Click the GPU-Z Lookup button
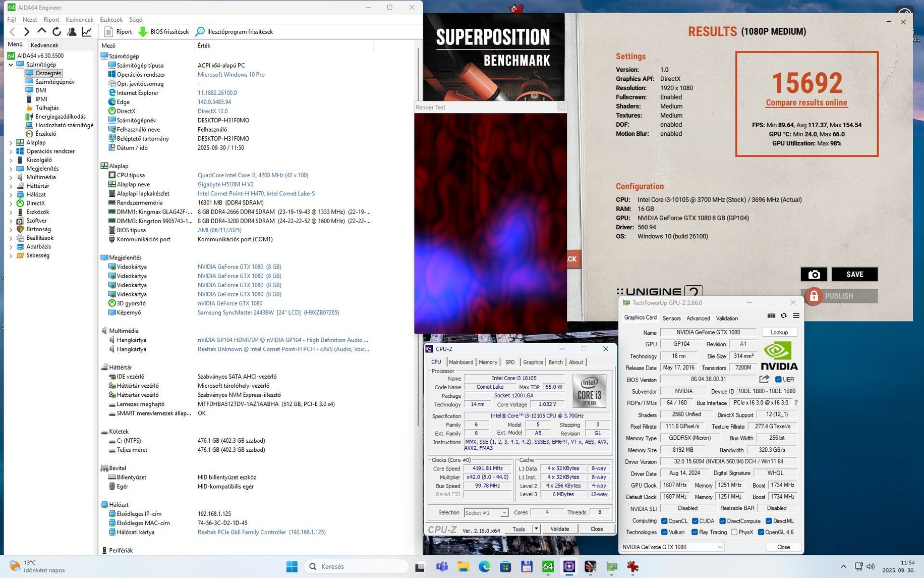 (779, 332)
